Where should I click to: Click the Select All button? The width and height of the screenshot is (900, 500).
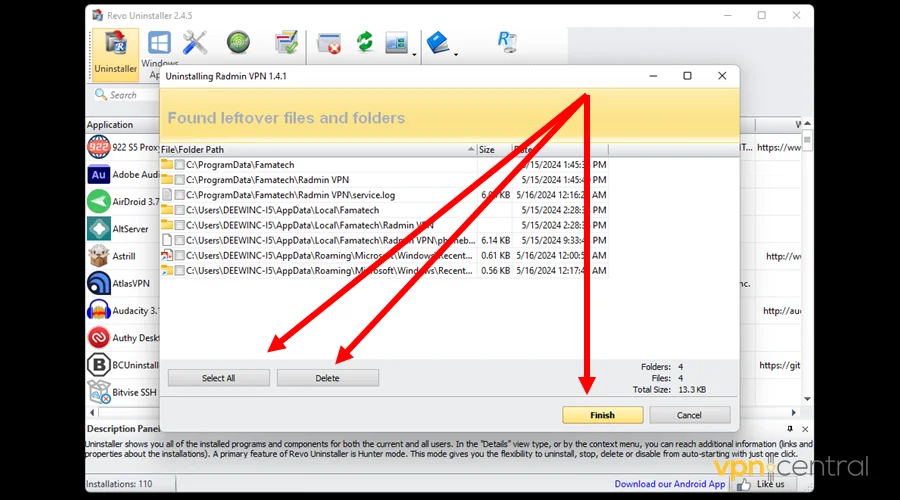tap(219, 378)
